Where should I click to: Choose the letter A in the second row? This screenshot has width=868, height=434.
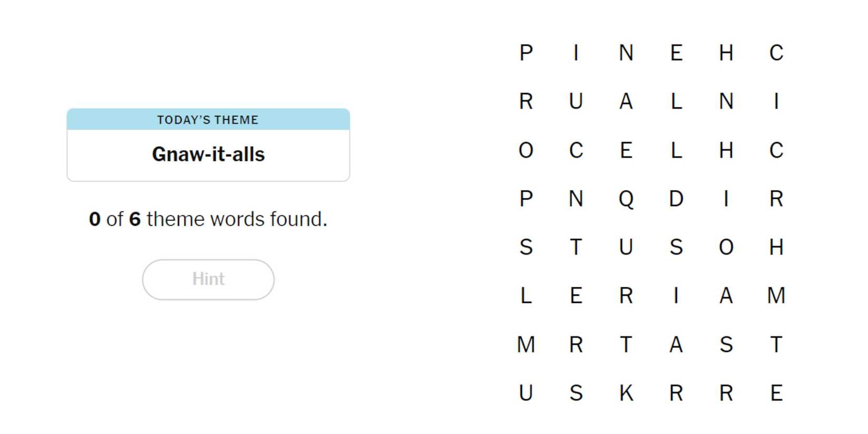click(626, 102)
